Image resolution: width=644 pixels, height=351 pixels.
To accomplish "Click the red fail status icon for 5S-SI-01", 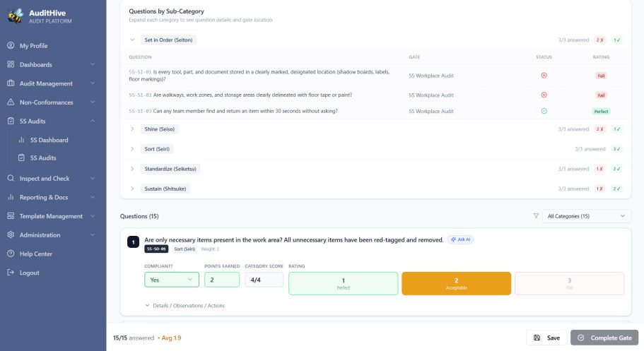I will [544, 76].
